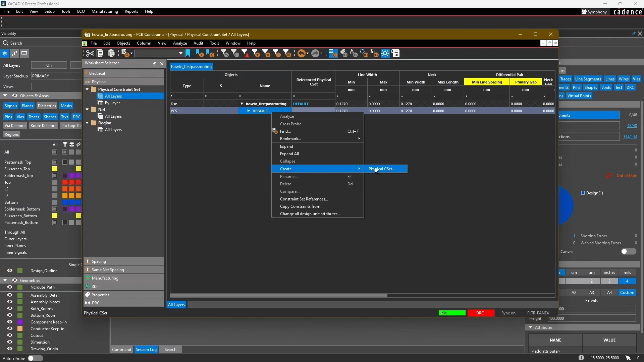
Task: Click the Find search icon in Constraints toolbar
Action: [125, 53]
